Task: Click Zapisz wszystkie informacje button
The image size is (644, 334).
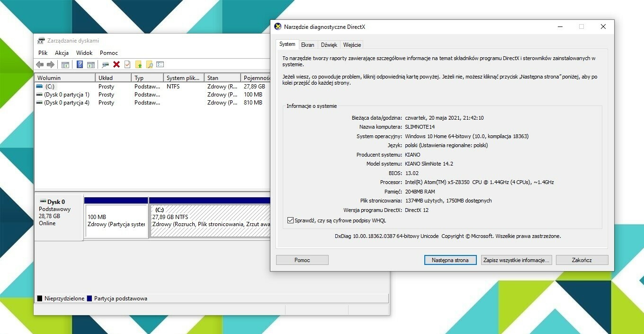Action: (516, 260)
